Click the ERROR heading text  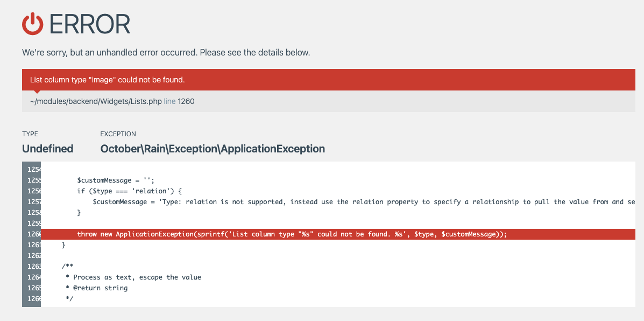click(89, 24)
